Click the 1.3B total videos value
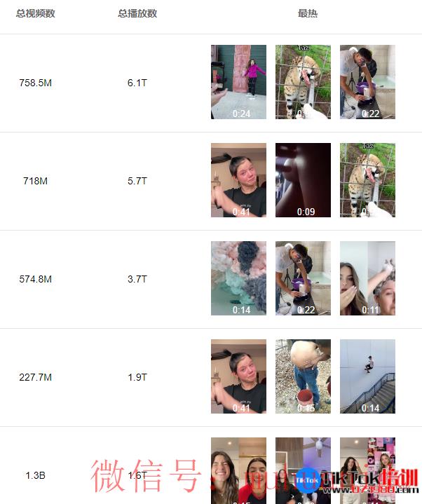This screenshot has height=504, width=422. (x=35, y=475)
